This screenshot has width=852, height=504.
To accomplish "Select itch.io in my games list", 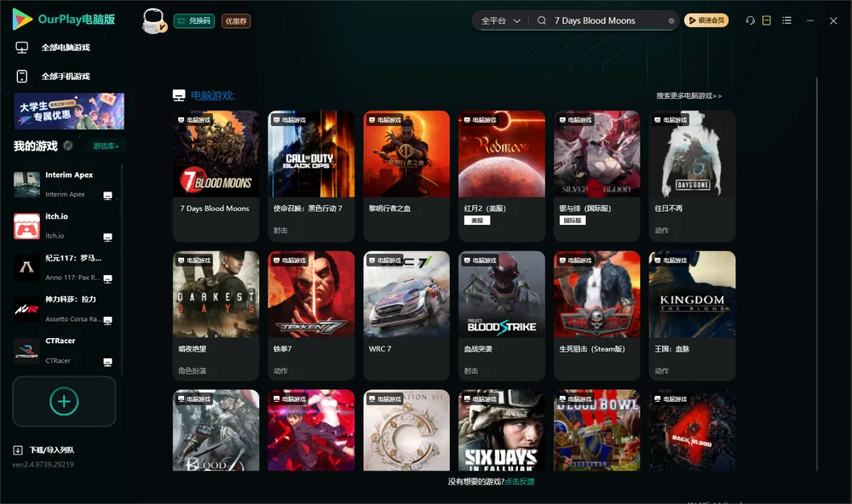I will 64,226.
